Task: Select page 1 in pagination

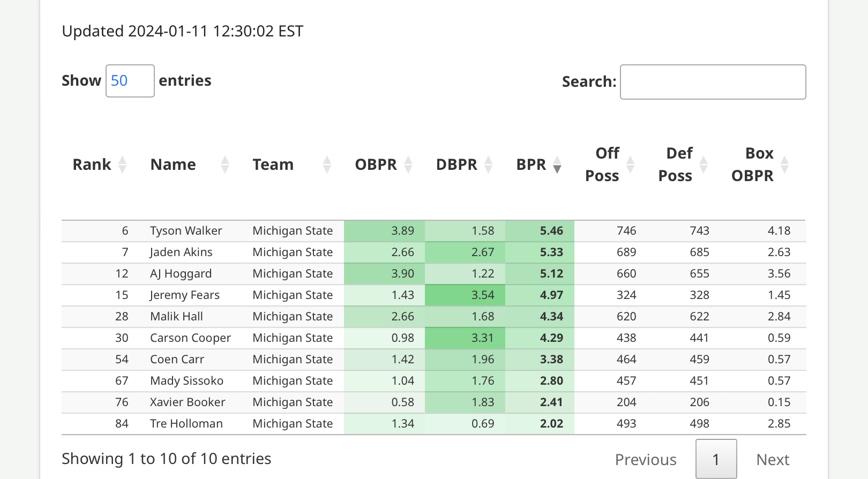Action: tap(716, 459)
